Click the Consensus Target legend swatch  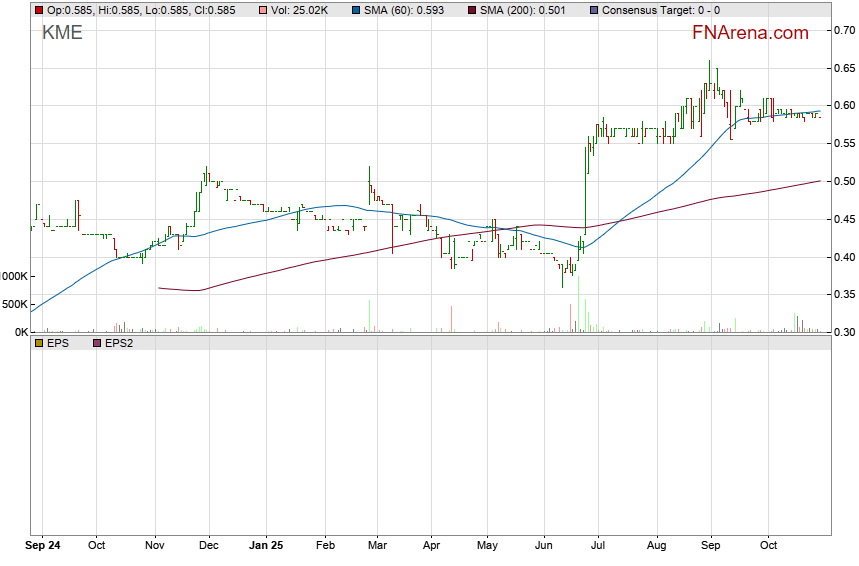tap(595, 11)
